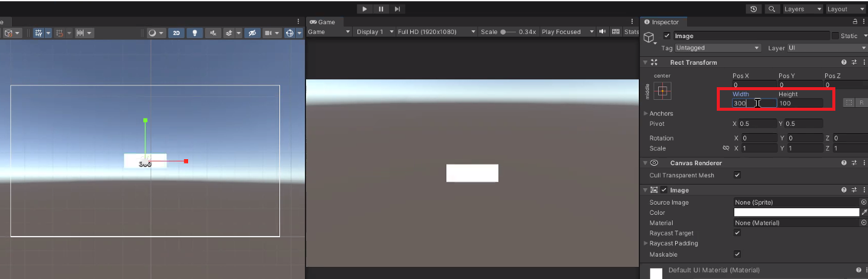The image size is (868, 279).
Task: Click the object name field Image
Action: (x=751, y=36)
